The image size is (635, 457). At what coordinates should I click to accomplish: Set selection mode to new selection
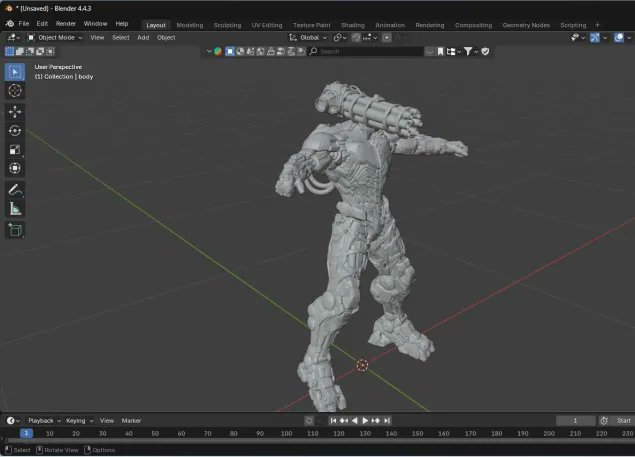pos(9,51)
